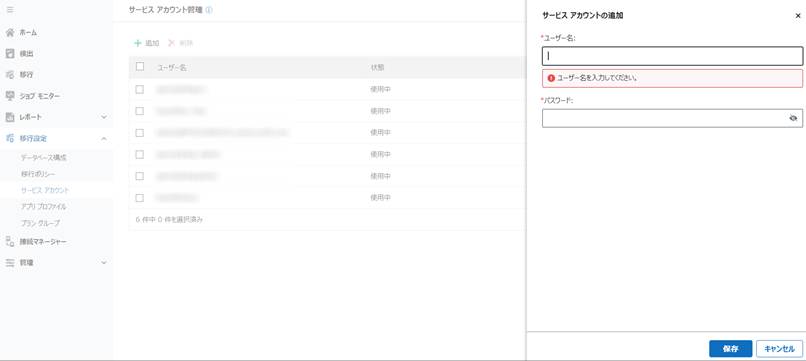The image size is (806, 361).
Task: Click the 追加 toolbar text
Action: point(152,43)
